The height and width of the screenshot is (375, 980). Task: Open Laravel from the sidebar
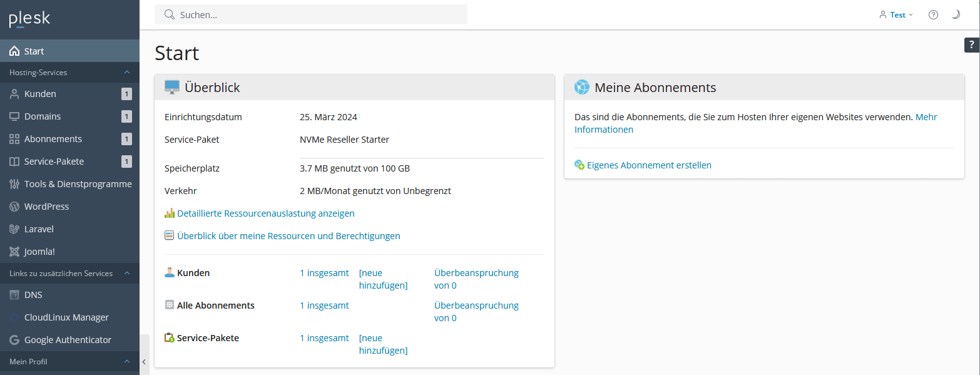39,229
